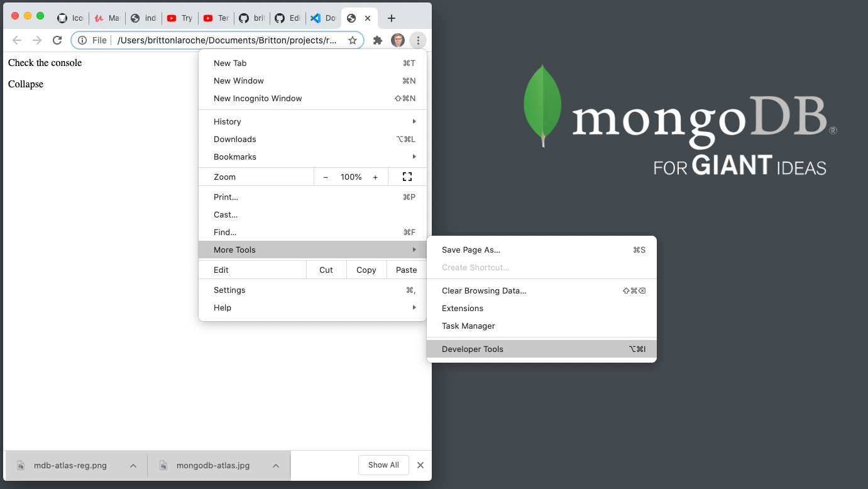Open a New Incognito Window
The height and width of the screenshot is (489, 868).
pos(312,98)
